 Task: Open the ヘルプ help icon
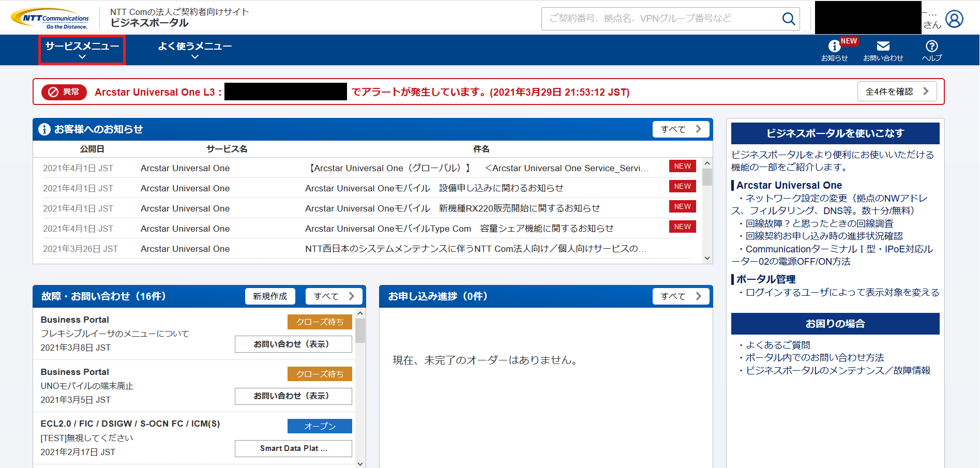pos(931,51)
